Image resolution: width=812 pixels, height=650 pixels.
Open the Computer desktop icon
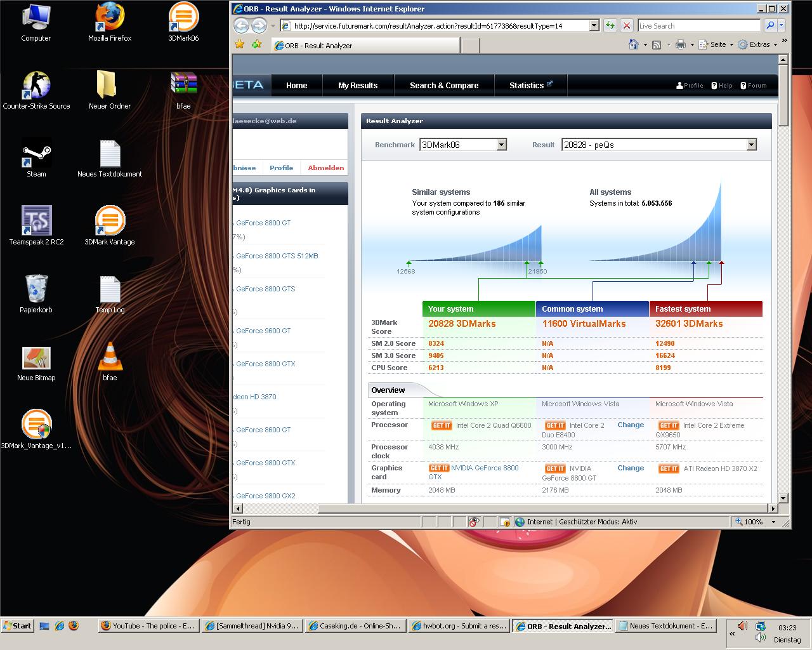[x=36, y=23]
